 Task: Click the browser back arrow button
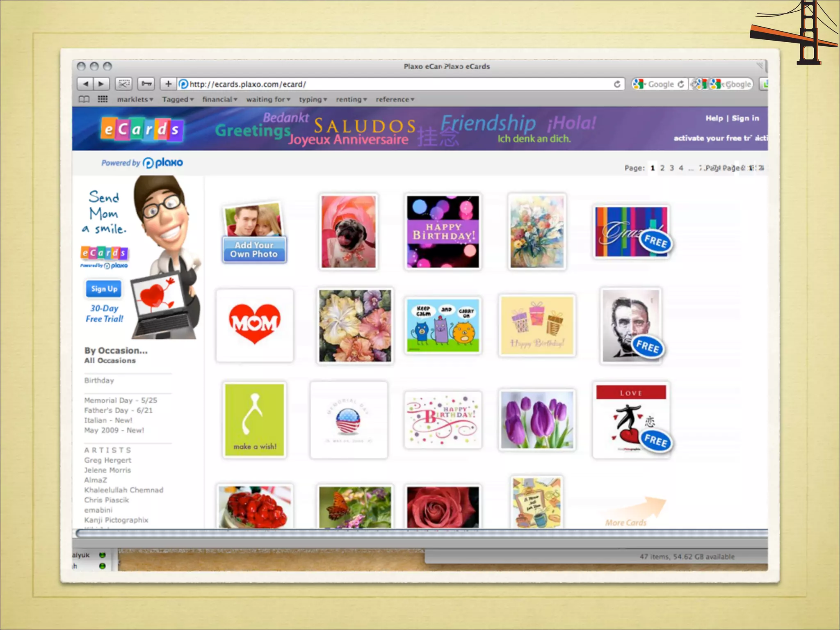85,84
